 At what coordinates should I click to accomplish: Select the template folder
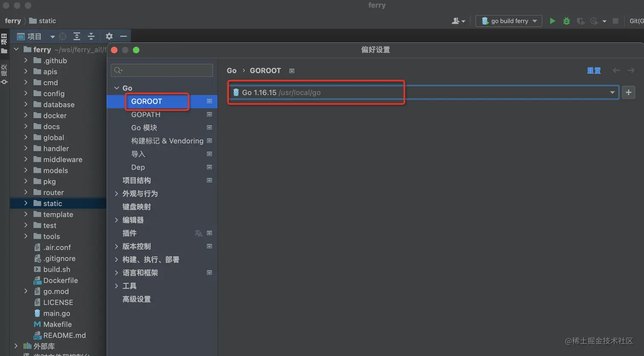coord(58,214)
